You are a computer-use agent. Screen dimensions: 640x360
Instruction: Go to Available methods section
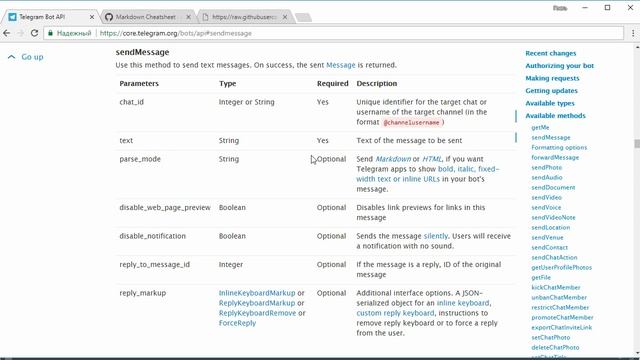click(556, 116)
